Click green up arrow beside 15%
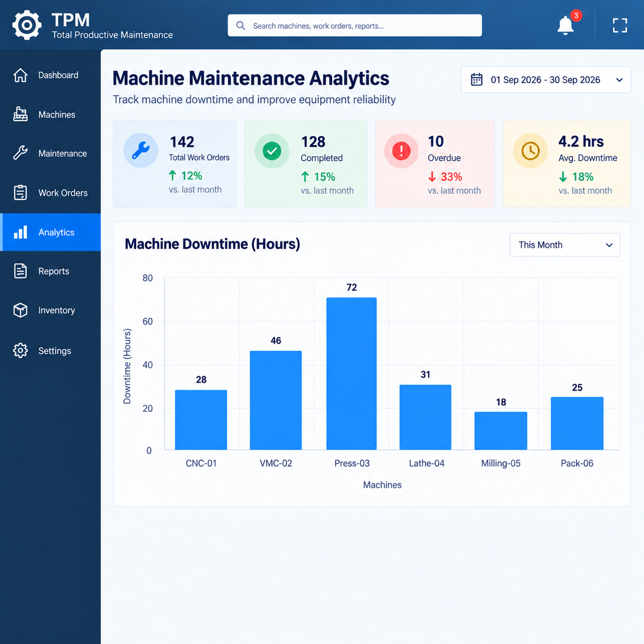The width and height of the screenshot is (644, 644). pos(305,177)
